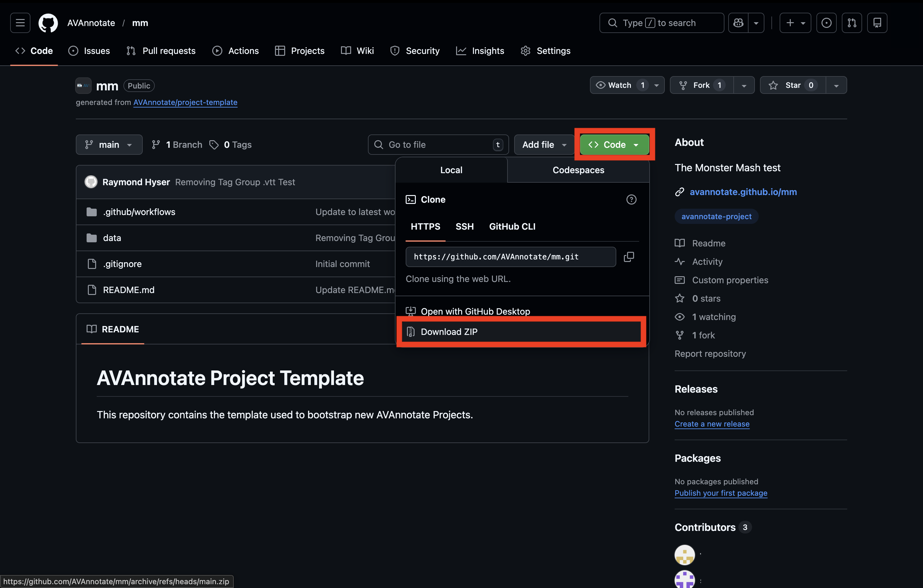Open the hamburger navigation menu
The image size is (923, 588).
pyautogui.click(x=20, y=23)
